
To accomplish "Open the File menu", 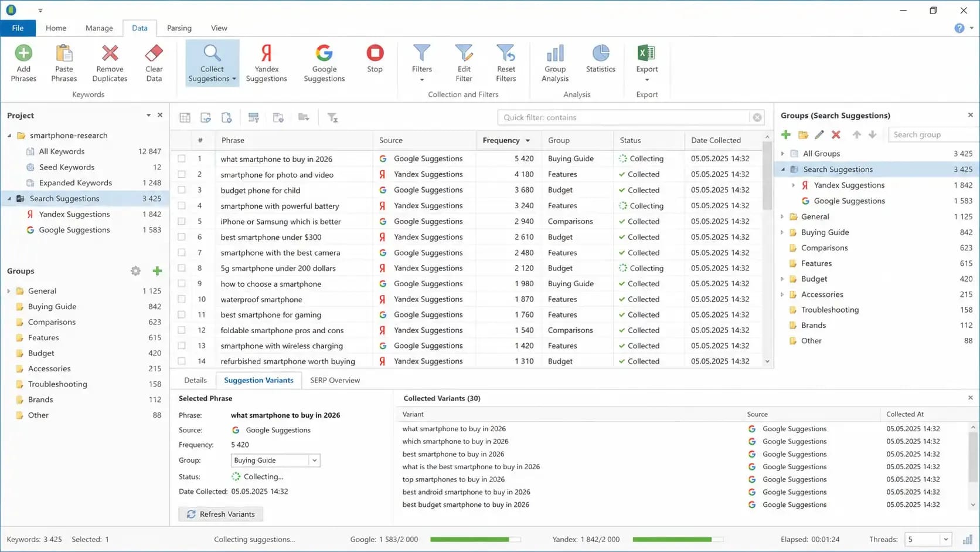I will pos(18,28).
